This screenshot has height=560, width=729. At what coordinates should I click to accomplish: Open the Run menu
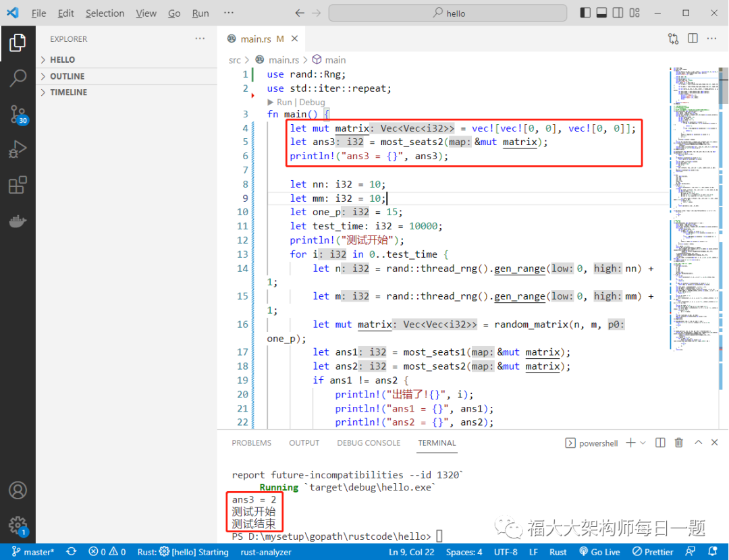(200, 13)
